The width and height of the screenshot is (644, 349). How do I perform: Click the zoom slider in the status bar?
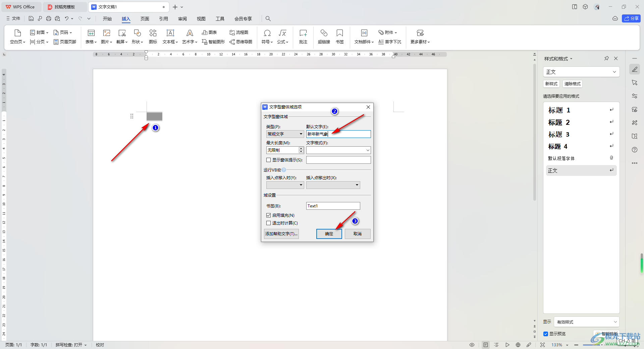[592, 345]
